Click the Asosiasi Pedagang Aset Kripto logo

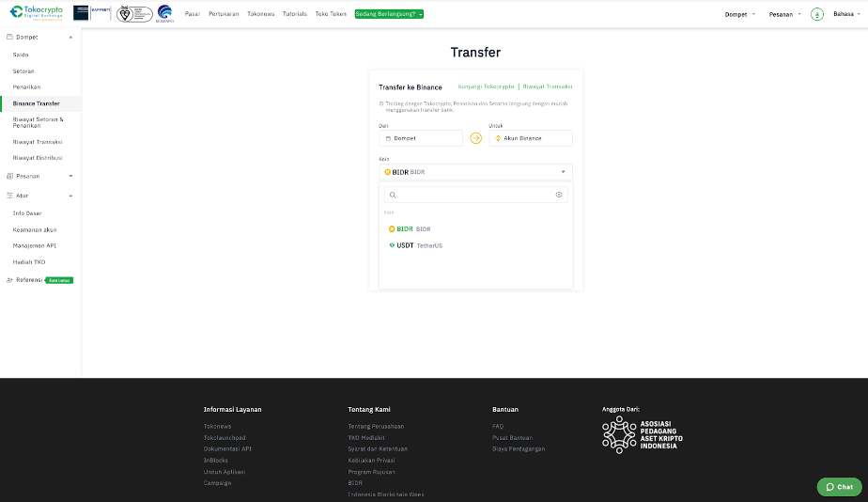coord(643,435)
